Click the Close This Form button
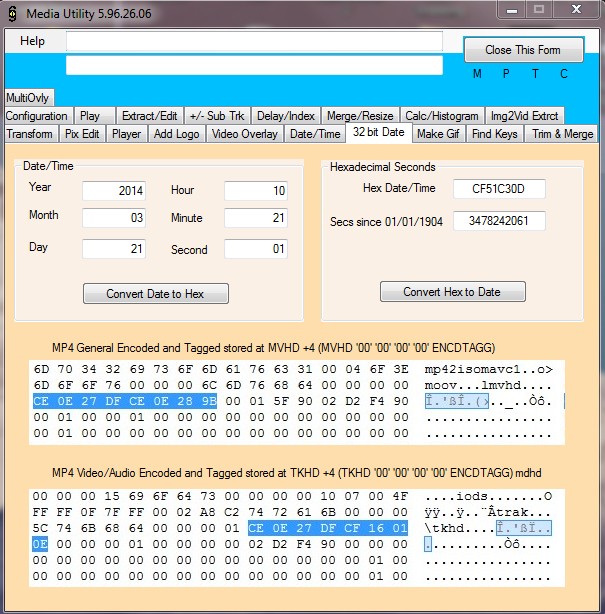 point(523,50)
